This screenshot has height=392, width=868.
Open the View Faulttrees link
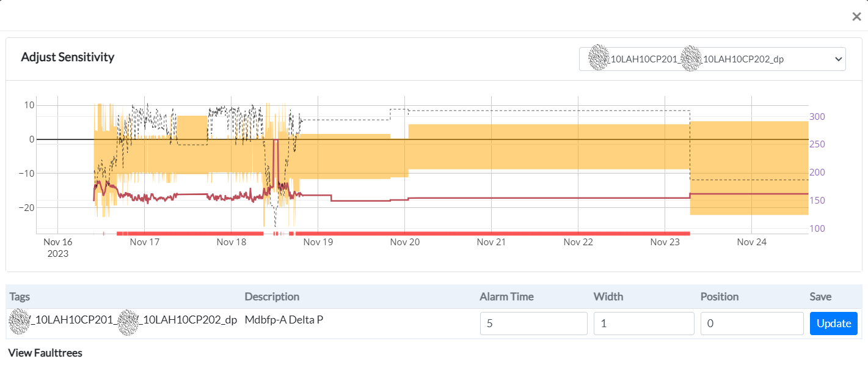pos(45,353)
